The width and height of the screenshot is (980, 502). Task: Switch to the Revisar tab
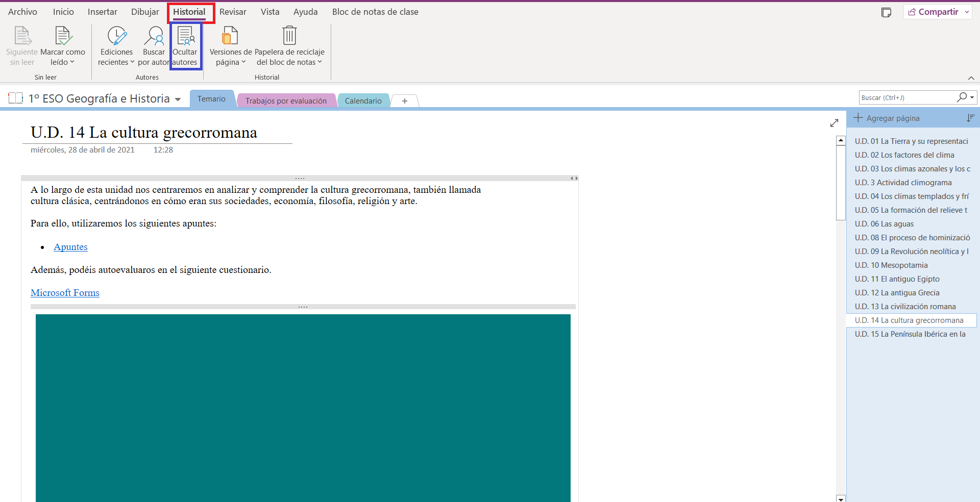[x=233, y=12]
